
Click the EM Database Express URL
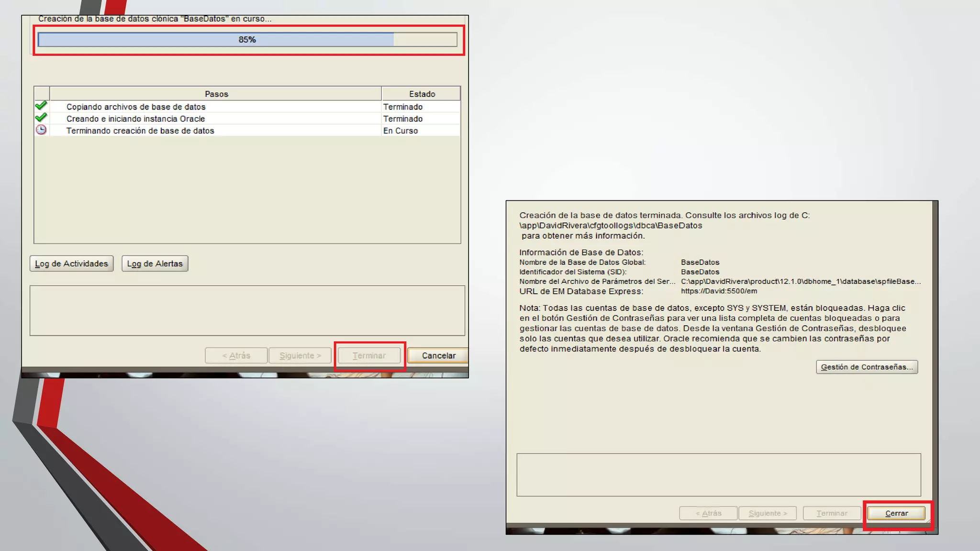pos(719,291)
